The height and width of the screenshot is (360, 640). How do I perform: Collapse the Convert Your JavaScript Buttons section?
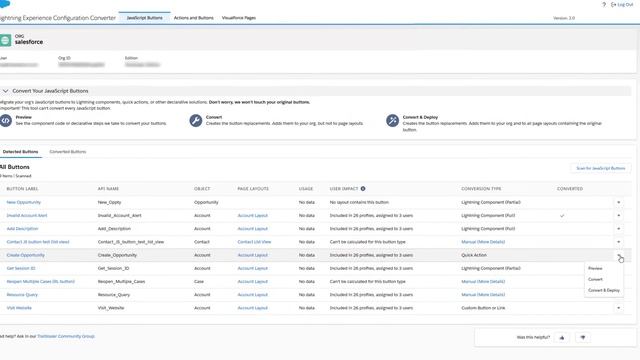point(6,91)
